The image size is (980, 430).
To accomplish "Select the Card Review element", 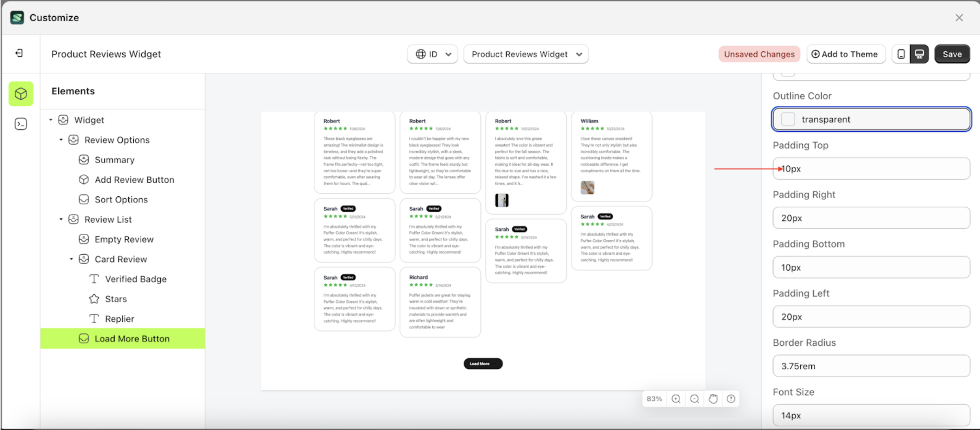I will 121,259.
